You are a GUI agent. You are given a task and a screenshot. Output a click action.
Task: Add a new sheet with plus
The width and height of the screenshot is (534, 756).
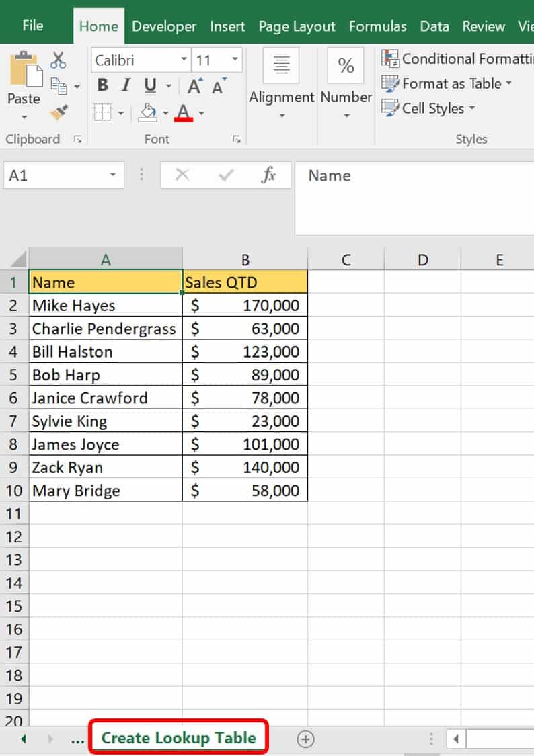click(x=305, y=739)
